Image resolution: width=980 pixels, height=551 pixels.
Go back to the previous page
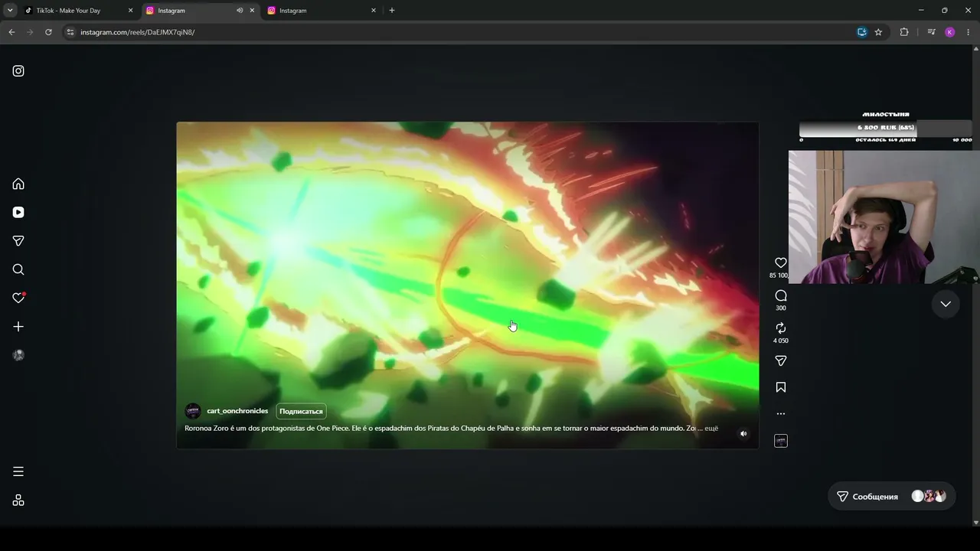click(x=11, y=32)
